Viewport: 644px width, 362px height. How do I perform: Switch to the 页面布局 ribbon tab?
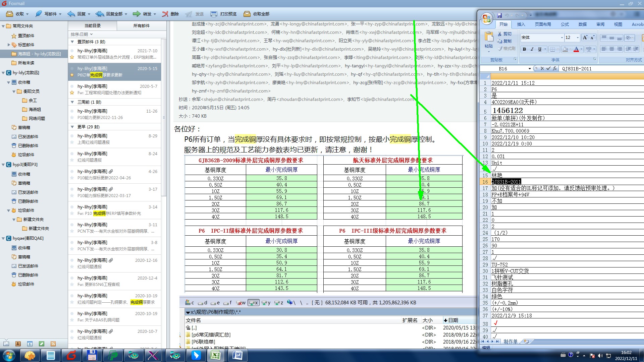click(x=543, y=24)
